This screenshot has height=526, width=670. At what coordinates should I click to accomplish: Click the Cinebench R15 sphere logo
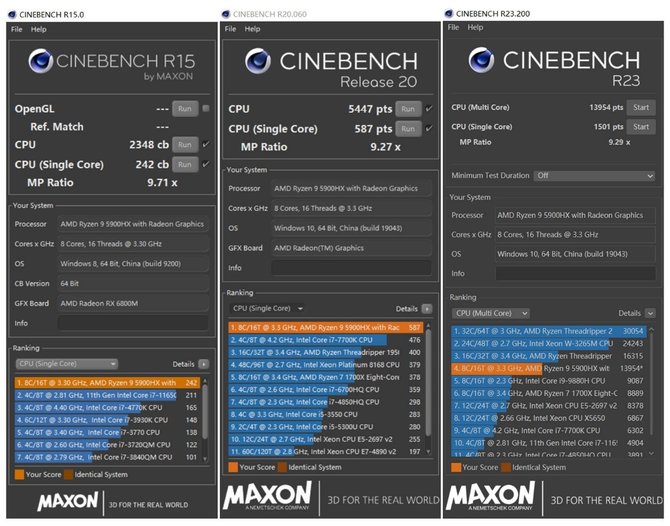(41, 61)
